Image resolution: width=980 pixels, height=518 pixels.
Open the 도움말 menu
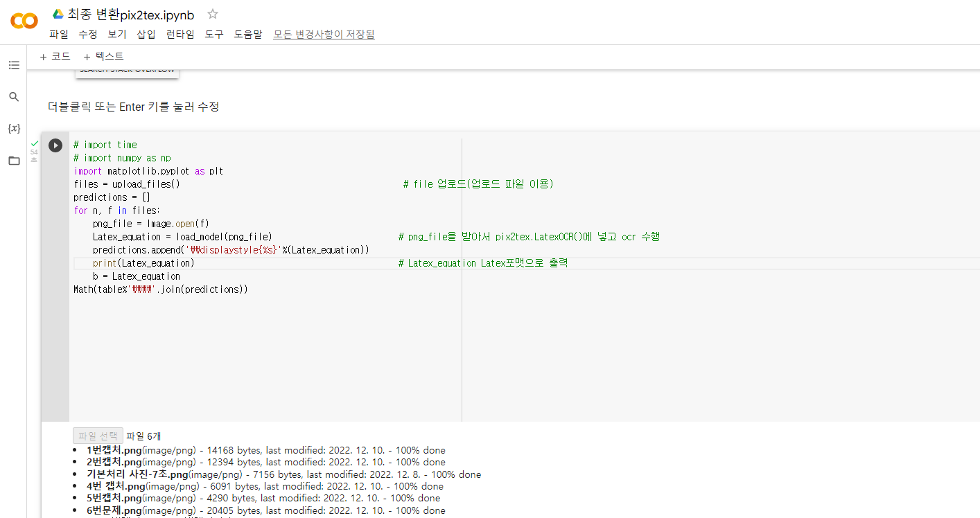(248, 34)
